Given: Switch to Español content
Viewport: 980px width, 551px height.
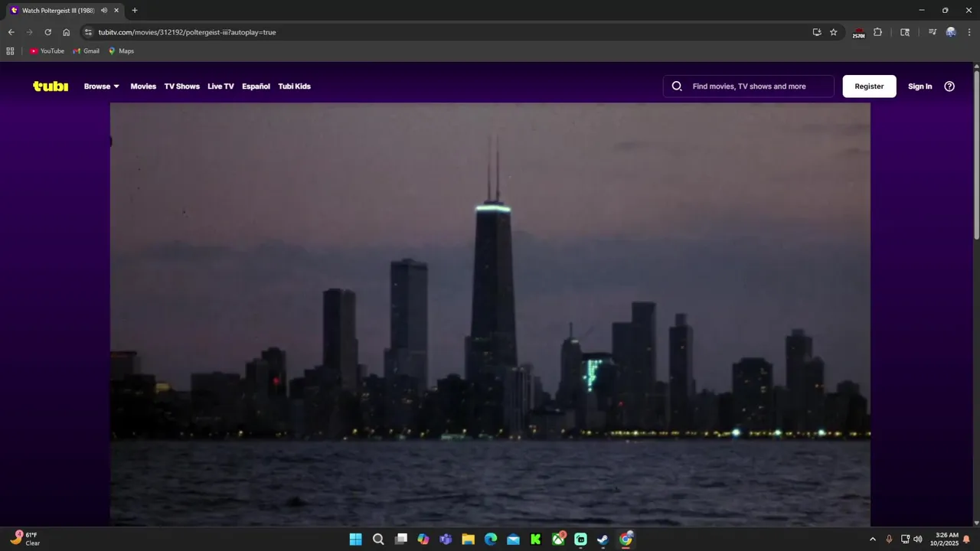Looking at the screenshot, I should (x=256, y=86).
